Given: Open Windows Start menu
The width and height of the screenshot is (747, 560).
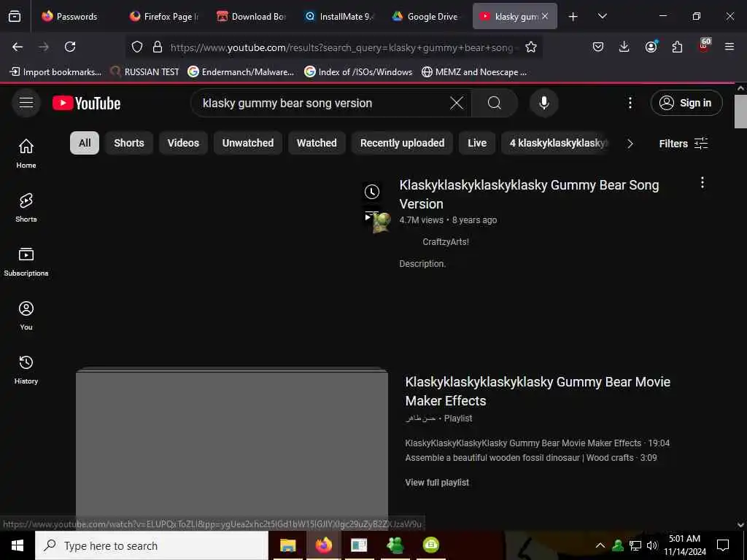Looking at the screenshot, I should tap(18, 545).
